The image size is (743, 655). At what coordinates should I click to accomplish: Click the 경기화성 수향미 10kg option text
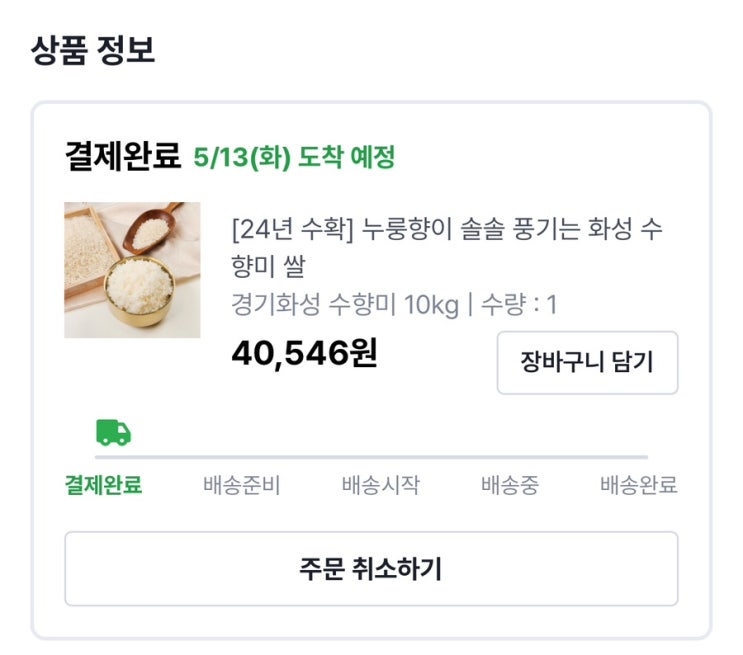pyautogui.click(x=344, y=305)
